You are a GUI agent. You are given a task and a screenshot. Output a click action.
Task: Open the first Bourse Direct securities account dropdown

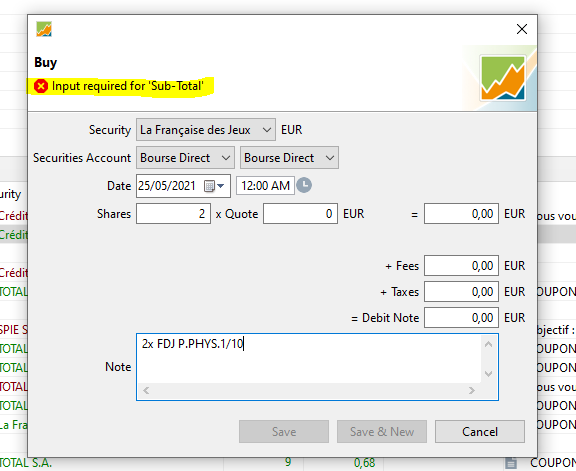185,158
